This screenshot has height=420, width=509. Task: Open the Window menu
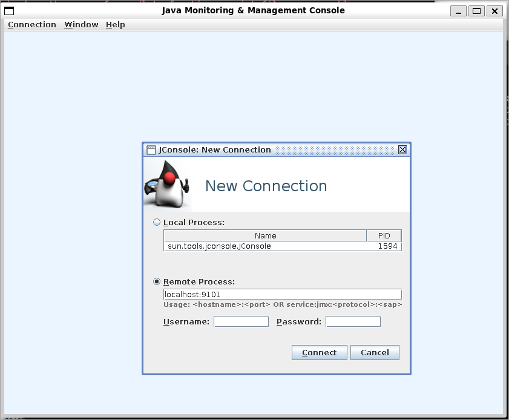[x=81, y=25]
